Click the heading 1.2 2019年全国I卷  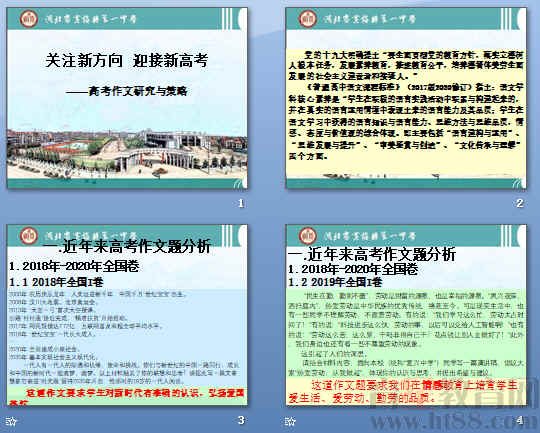335,282
